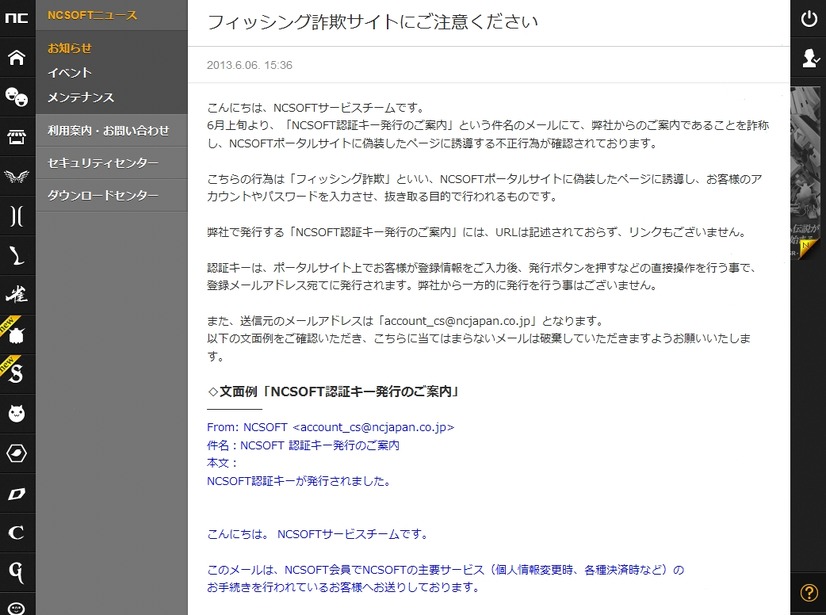Click the power logout icon

point(809,19)
